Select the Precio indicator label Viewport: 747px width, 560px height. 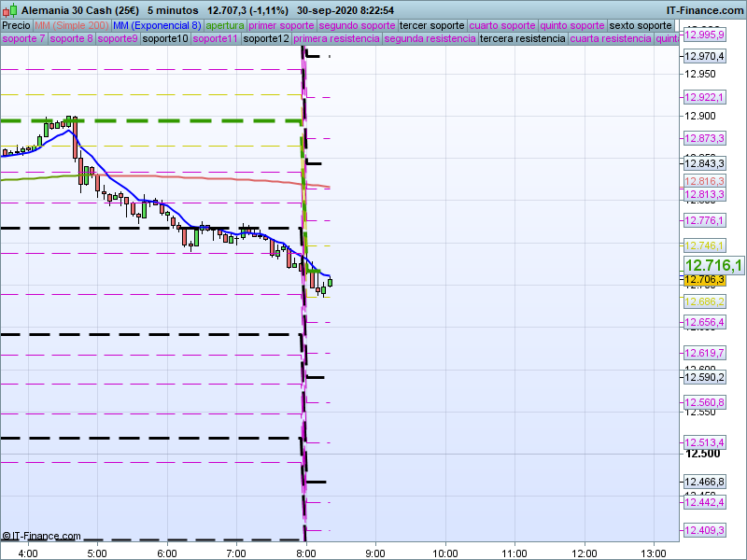tap(16, 25)
